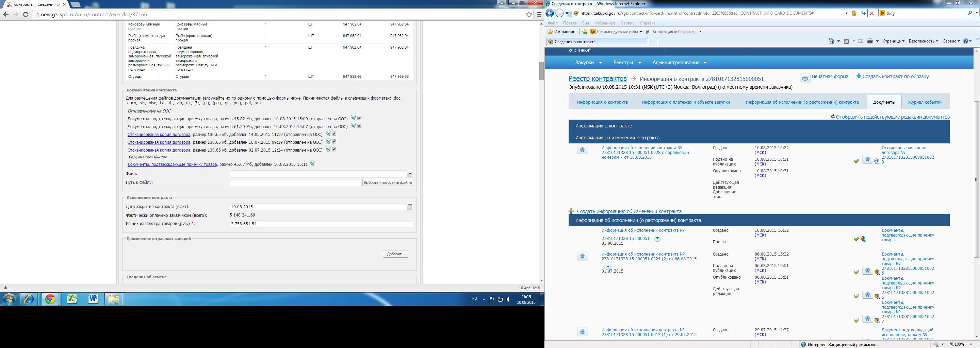The width and height of the screenshot is (980, 348).
Task: Select the Документы tab
Action: coord(884,102)
